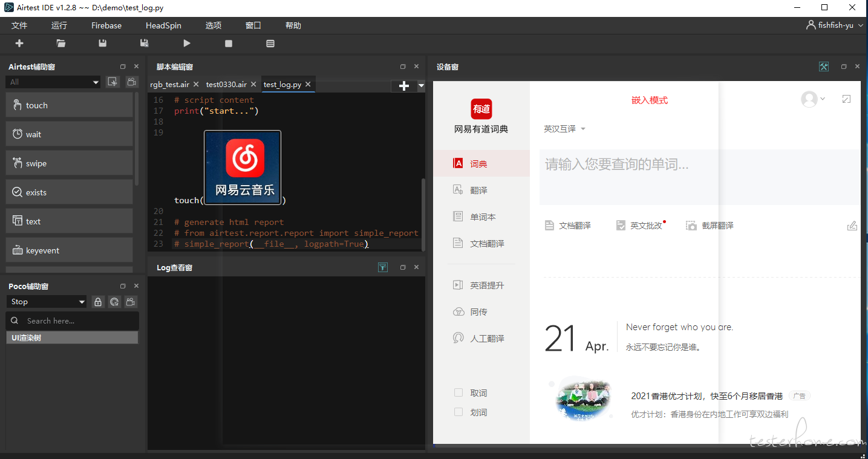Float the Log查看窗 panel
Screen dimensions: 868x459
[403, 267]
